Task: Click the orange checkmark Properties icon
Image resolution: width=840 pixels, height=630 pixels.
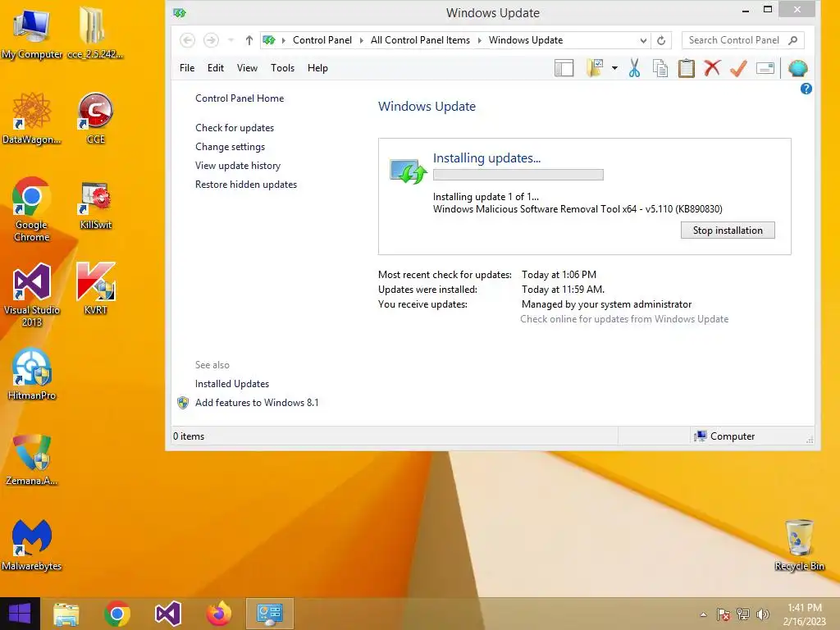Action: (738, 68)
